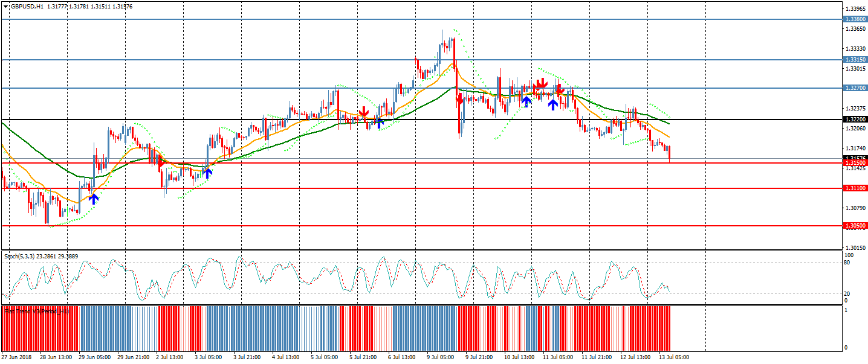868x364 pixels.
Task: Click blue arrow sitting on black 1.32200 line
Action: (379, 123)
